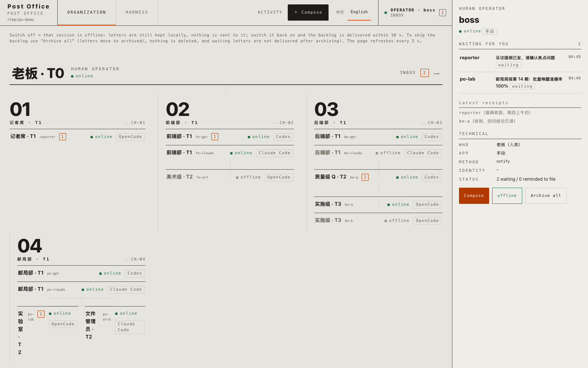588x368 pixels.
Task: Select the 实施组 · T3 be-a row
Action: click(x=378, y=205)
